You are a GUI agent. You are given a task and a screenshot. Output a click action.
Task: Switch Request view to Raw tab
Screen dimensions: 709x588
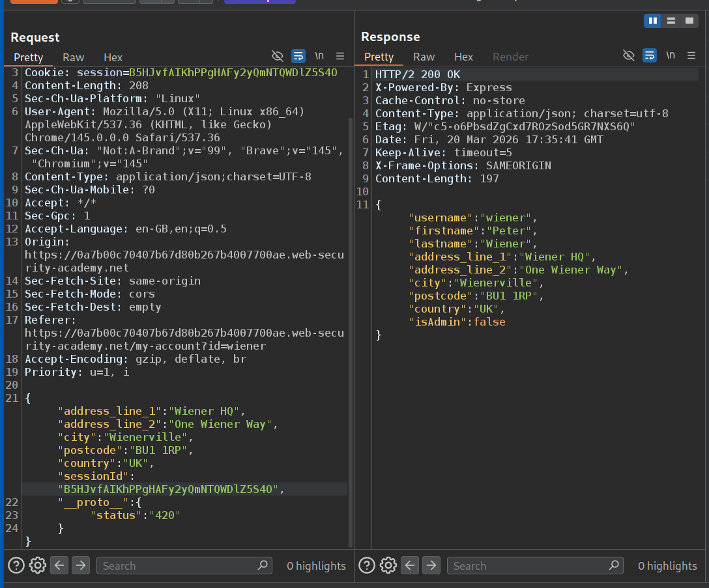point(73,57)
